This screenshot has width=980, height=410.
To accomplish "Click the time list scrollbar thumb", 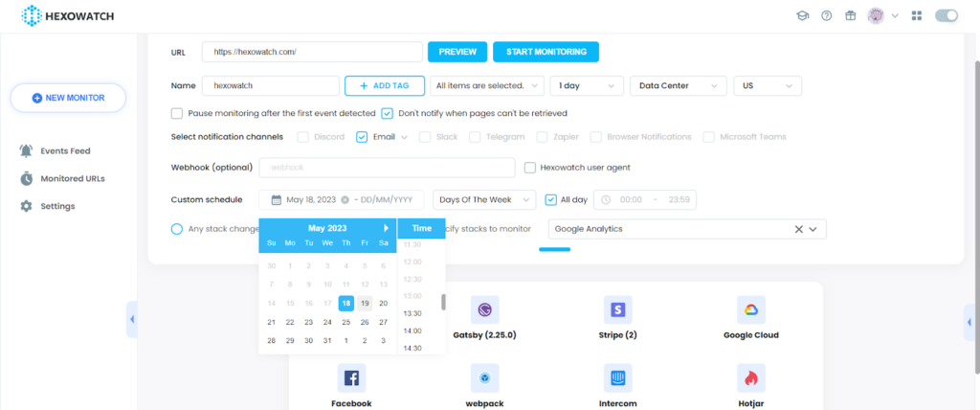I will 444,302.
